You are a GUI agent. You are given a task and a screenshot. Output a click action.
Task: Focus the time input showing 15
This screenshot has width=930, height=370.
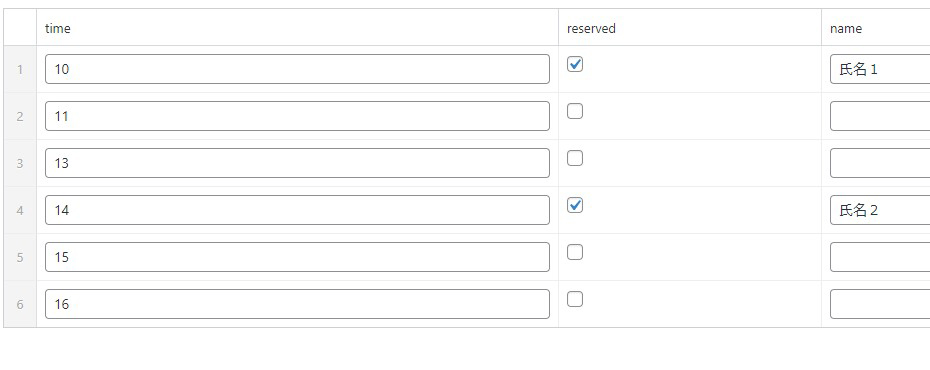[x=297, y=257]
